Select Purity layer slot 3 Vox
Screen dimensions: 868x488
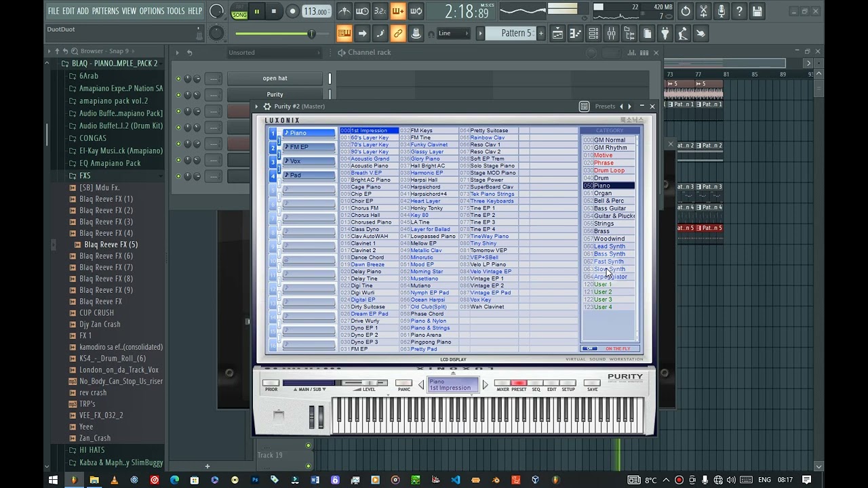coord(309,161)
